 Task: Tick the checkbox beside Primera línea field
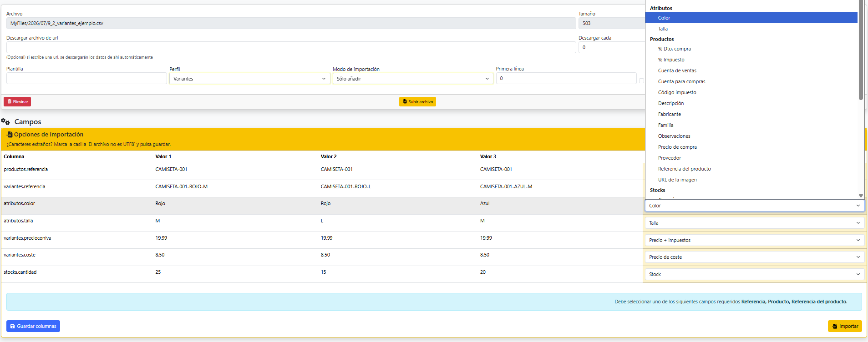(x=641, y=80)
